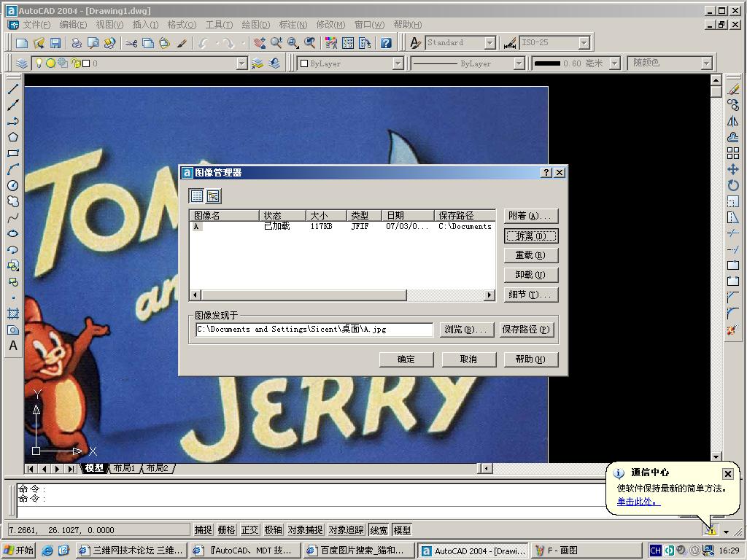Enable 正交 mode in the status bar
This screenshot has height=560, width=747.
[249, 530]
